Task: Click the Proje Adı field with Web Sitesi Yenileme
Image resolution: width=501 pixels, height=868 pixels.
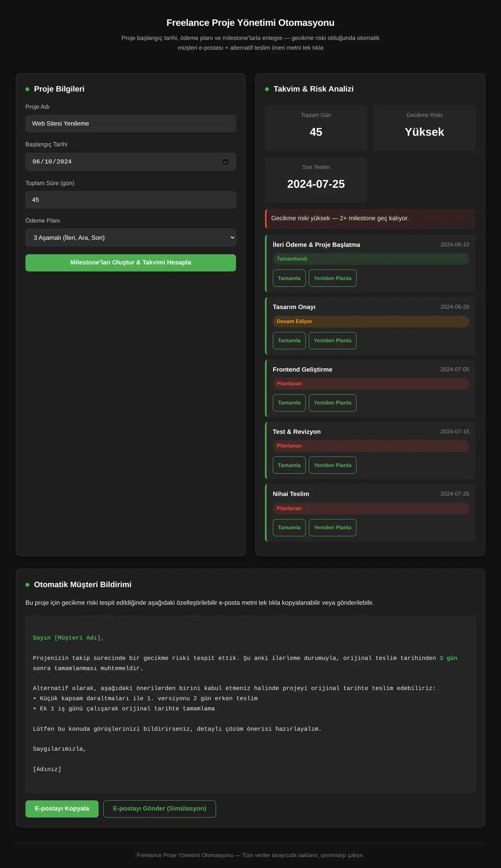Action: (131, 124)
